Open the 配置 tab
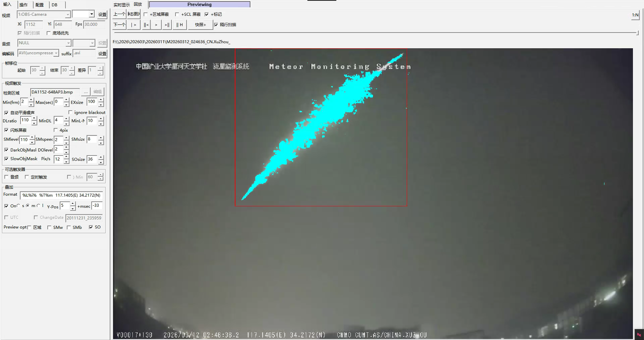Screen dimensions: 644x340 [39, 5]
